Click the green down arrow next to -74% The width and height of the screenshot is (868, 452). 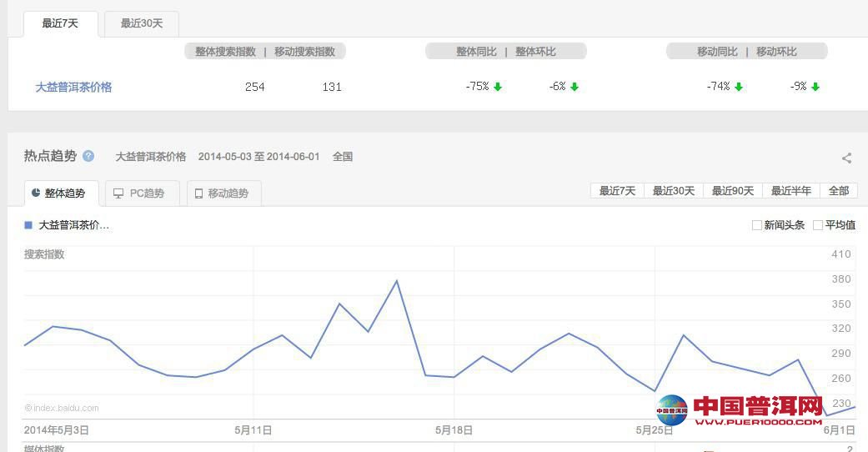coord(739,87)
